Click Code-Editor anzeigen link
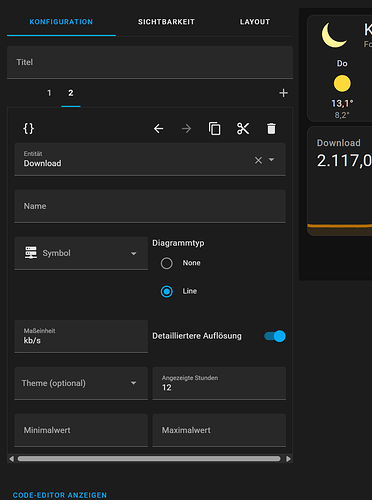This screenshot has height=500, width=372. (60, 495)
